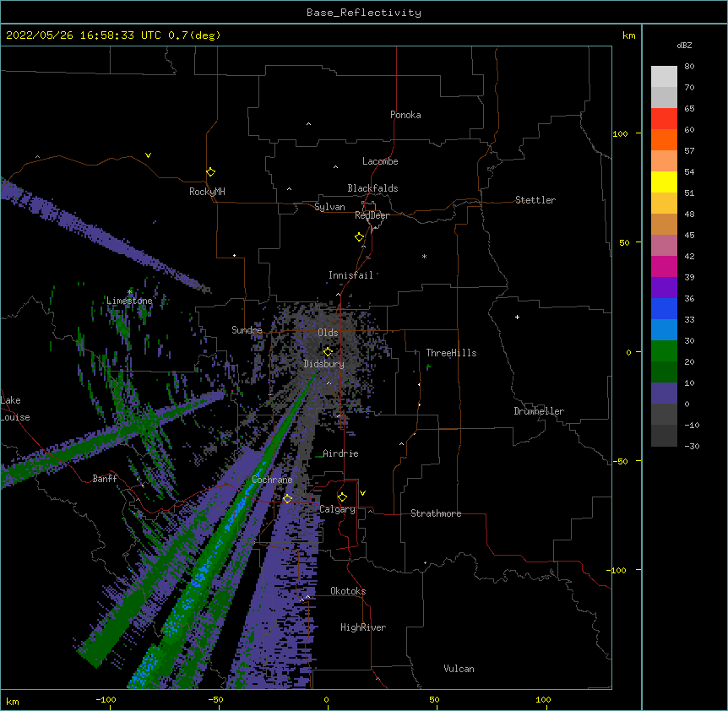The width and height of the screenshot is (728, 711).
Task: Click the dBZ legend heading
Action: click(684, 45)
